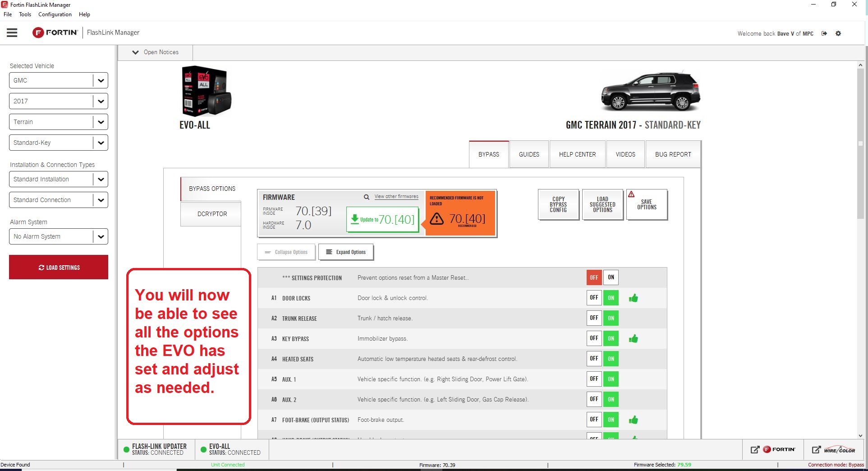The width and height of the screenshot is (868, 471).
Task: Click thumbs-up icon for Foot-Brake
Action: click(x=634, y=420)
